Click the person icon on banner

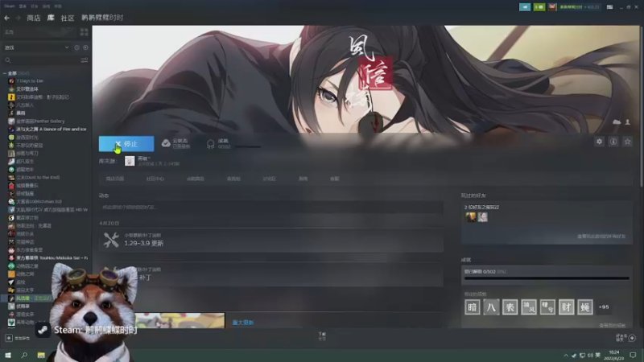point(628,122)
